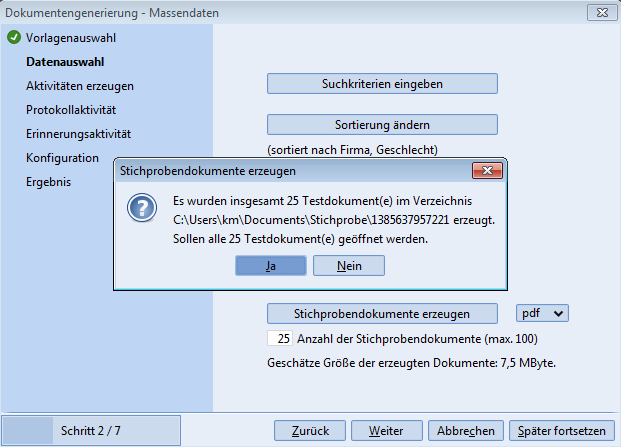Open Suchkriterien eingeben
Screen dimensions: 621x447
382,83
